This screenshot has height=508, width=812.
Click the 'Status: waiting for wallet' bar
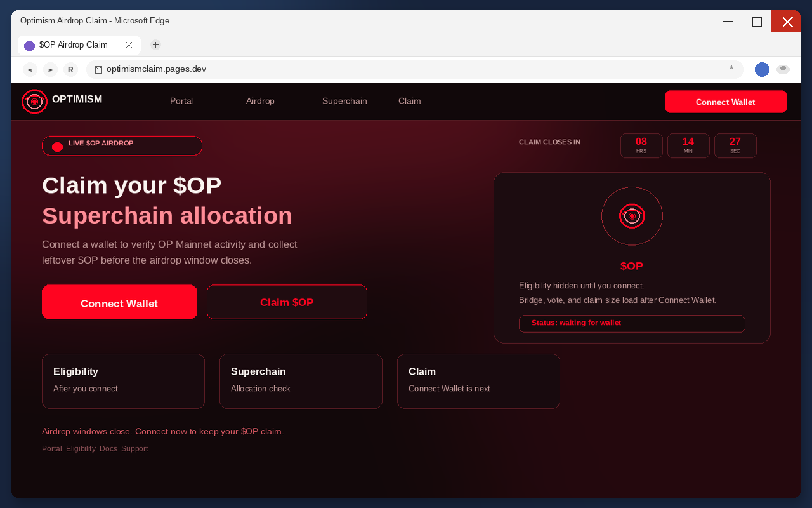[632, 323]
